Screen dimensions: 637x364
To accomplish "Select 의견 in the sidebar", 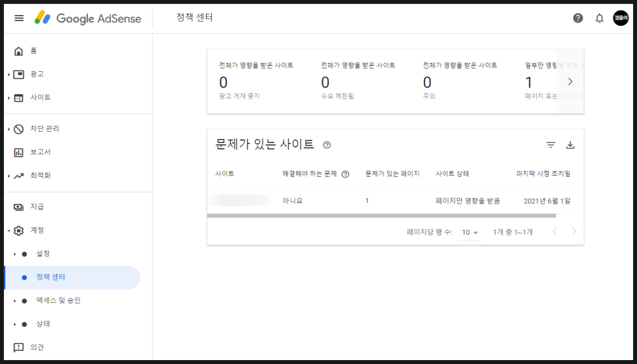I will click(x=37, y=347).
